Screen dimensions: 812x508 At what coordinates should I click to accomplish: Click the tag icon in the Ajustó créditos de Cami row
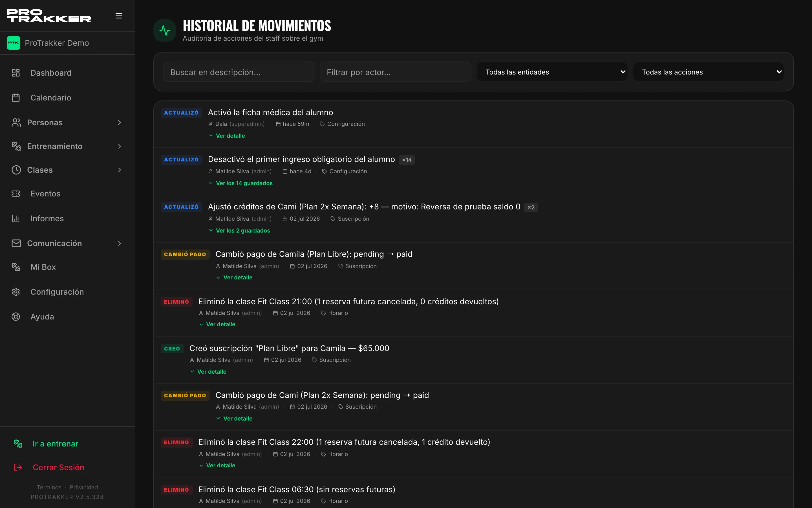click(333, 219)
